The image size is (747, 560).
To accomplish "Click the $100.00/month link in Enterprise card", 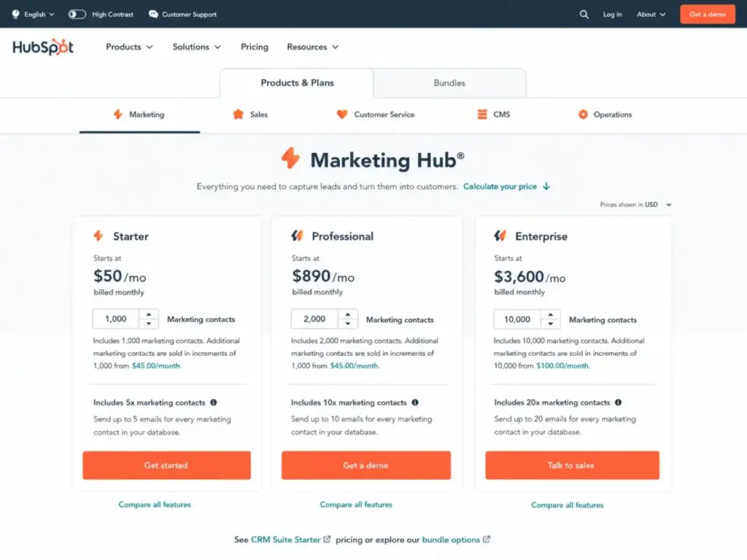I will 562,366.
